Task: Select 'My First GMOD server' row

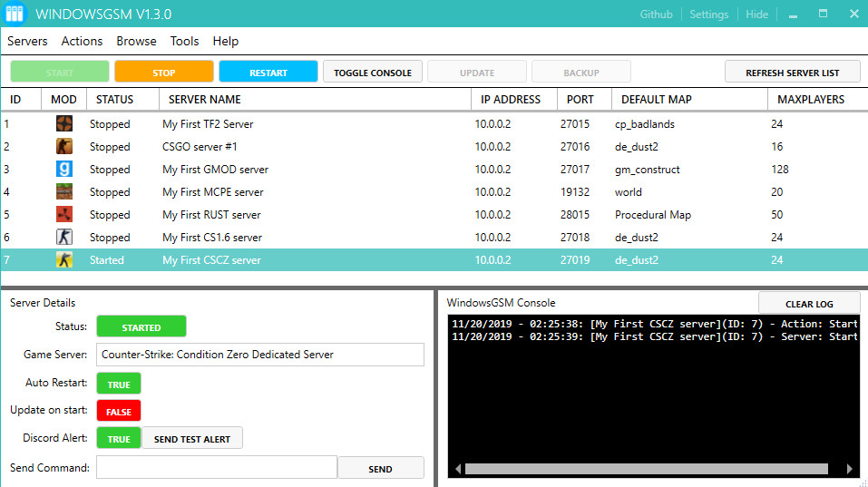Action: pyautogui.click(x=434, y=170)
